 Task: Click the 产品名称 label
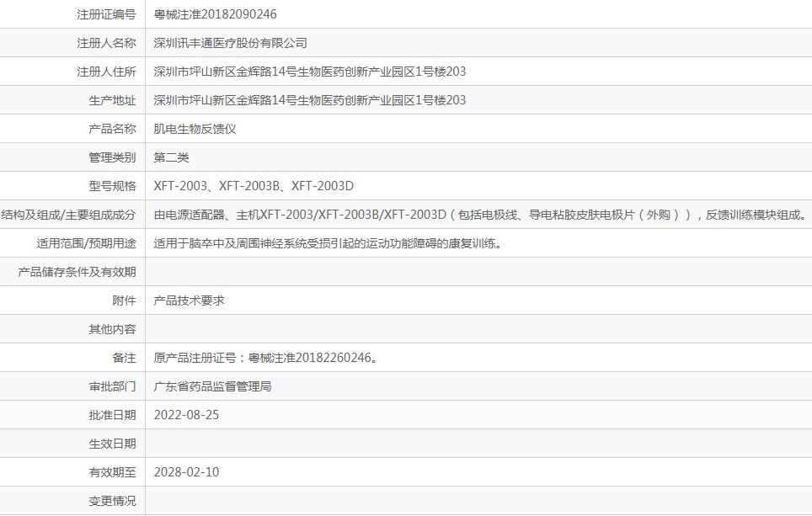tap(112, 129)
